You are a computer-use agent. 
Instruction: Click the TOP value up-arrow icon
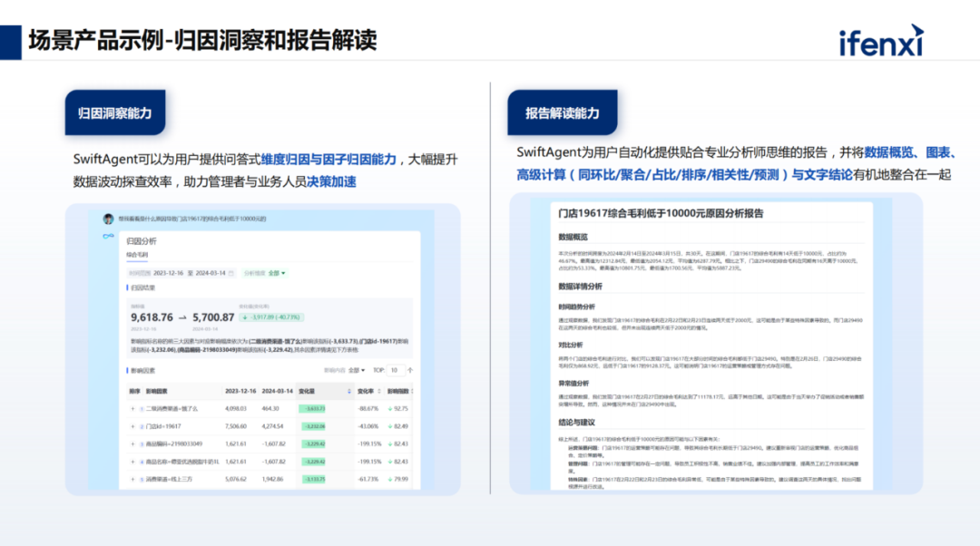pos(410,370)
